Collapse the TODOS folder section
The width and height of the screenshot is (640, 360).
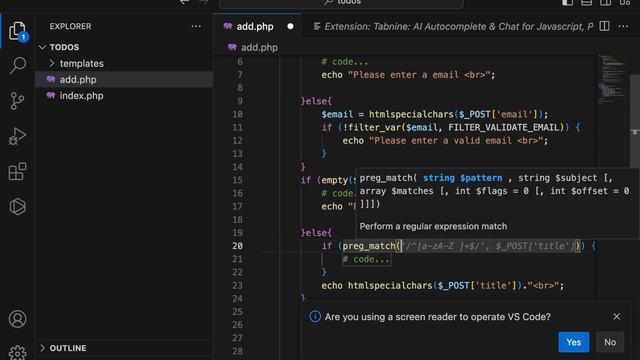[x=42, y=47]
